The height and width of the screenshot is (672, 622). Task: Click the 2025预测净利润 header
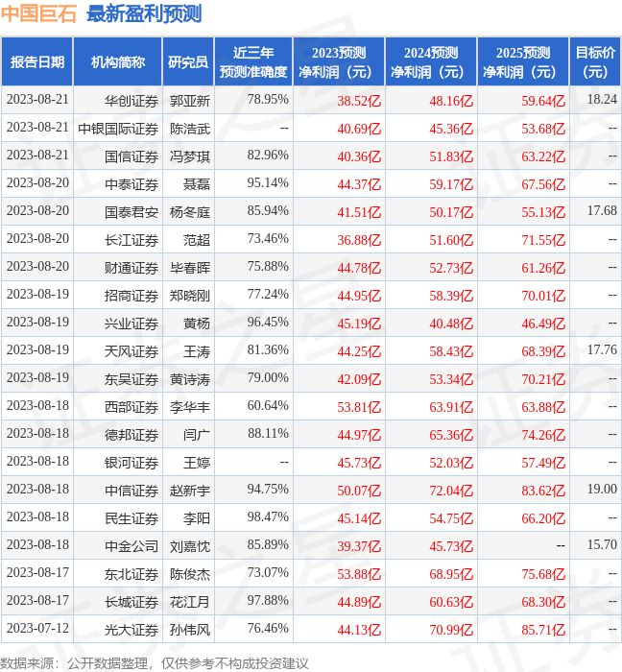tap(523, 62)
